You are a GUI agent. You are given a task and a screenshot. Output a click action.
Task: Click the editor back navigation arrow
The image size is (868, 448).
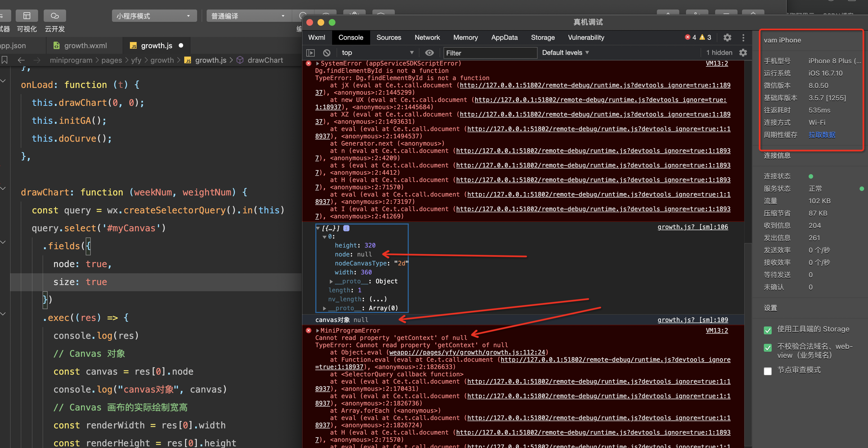pyautogui.click(x=21, y=60)
